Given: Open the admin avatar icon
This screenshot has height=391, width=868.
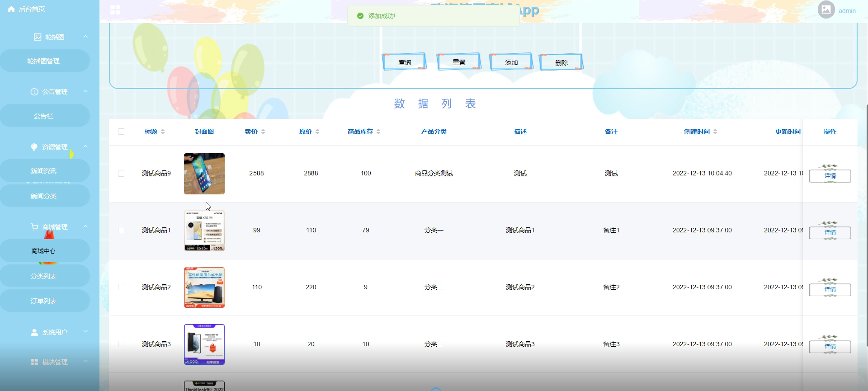Looking at the screenshot, I should point(826,9).
